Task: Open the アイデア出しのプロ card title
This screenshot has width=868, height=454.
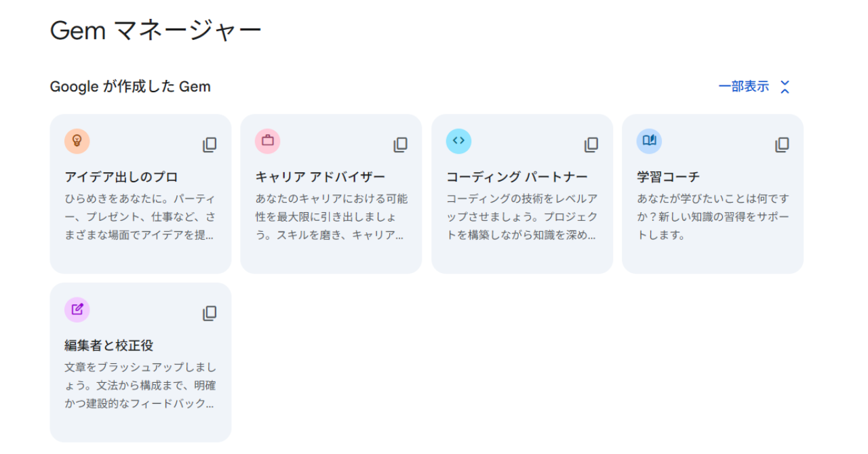Action: [121, 177]
